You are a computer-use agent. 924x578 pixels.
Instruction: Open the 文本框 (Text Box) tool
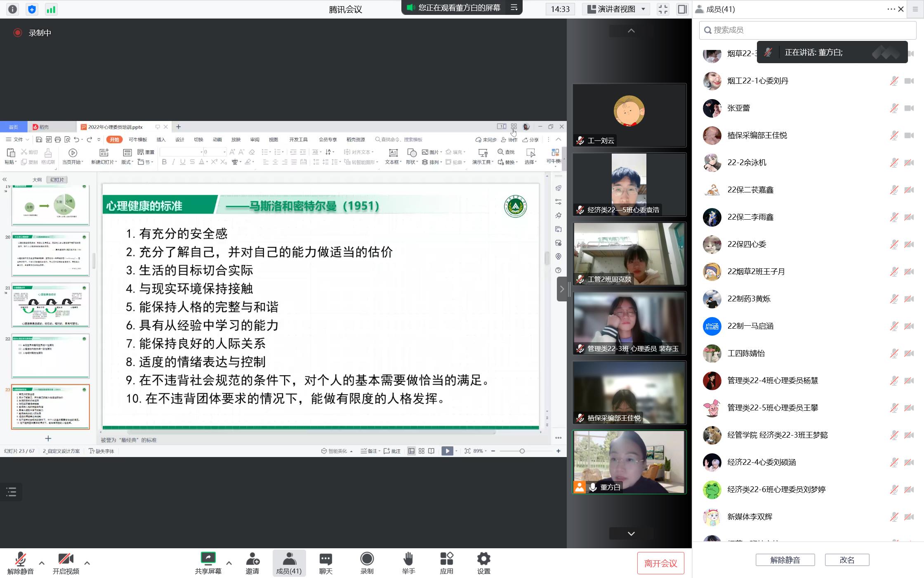[392, 156]
